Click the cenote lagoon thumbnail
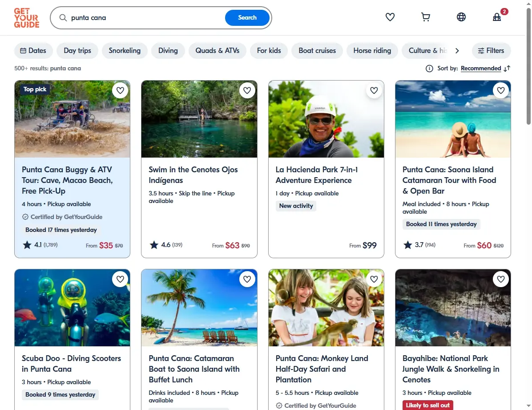Image resolution: width=532 pixels, height=410 pixels. coord(199,119)
